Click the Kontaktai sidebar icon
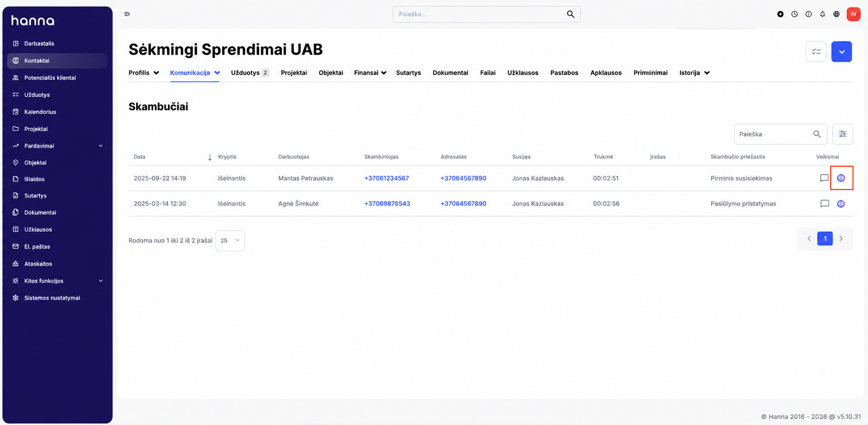 [15, 61]
